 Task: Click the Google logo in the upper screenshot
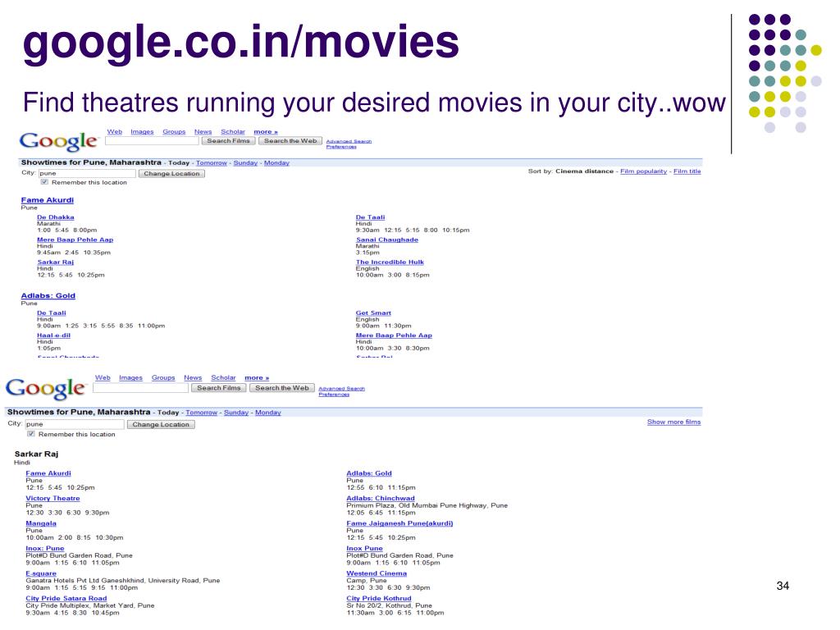59,141
